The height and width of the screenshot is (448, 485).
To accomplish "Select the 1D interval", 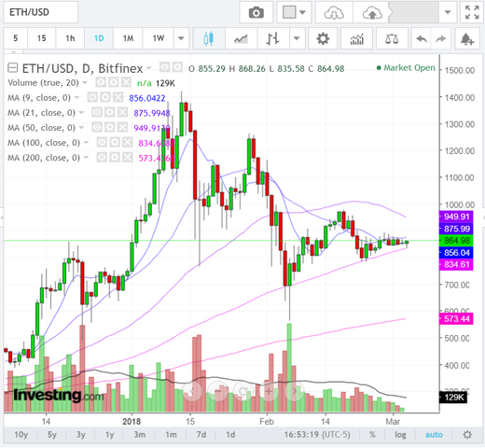I will tap(99, 38).
